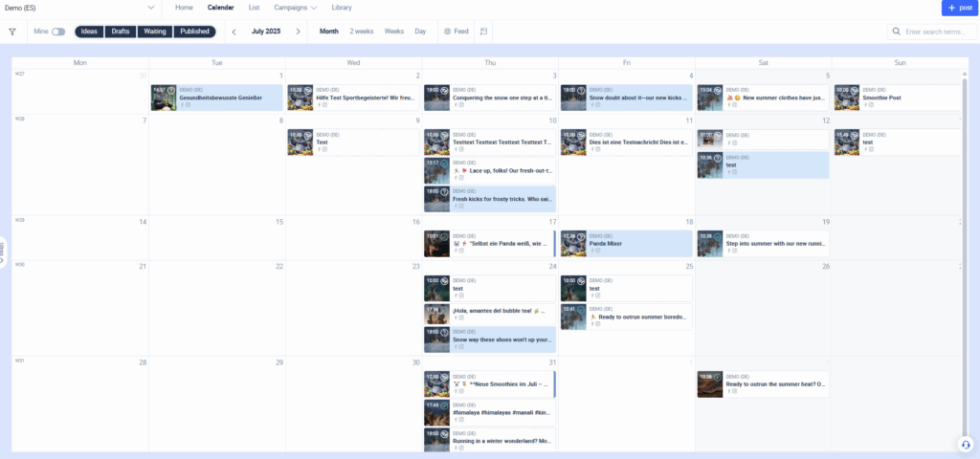Switch to the Calendar tab

[221, 8]
